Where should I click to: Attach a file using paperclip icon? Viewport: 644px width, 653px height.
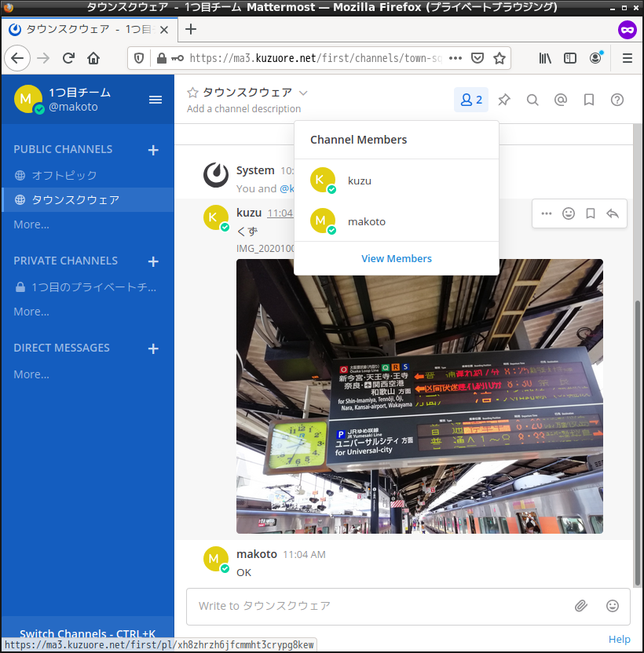point(581,606)
